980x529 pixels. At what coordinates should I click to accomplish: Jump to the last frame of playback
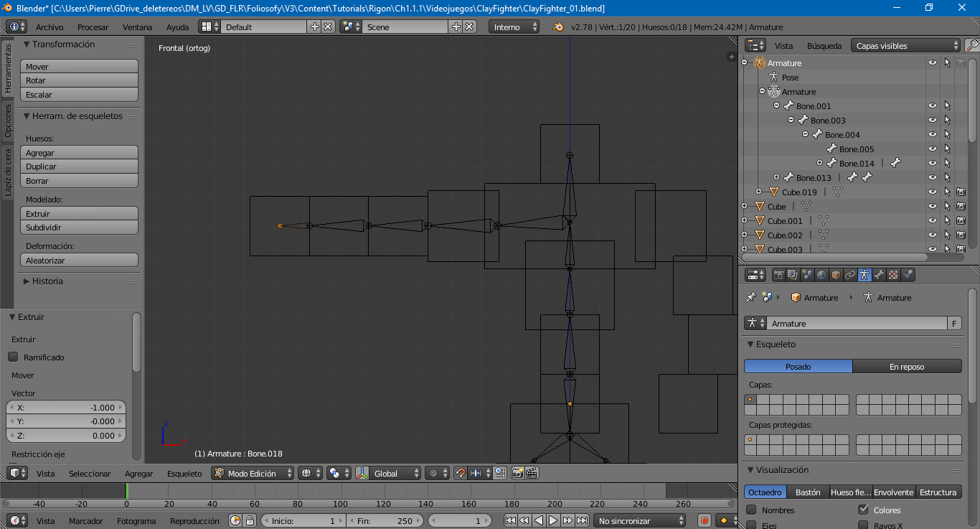[582, 520]
